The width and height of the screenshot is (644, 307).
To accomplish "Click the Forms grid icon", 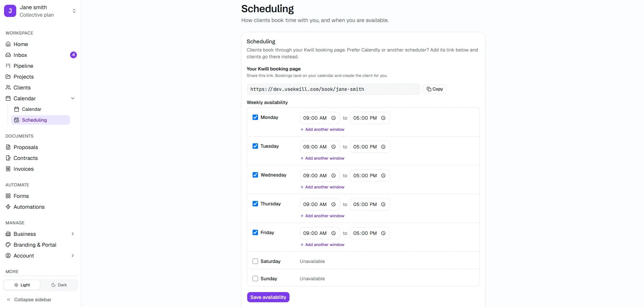I will pos(8,196).
